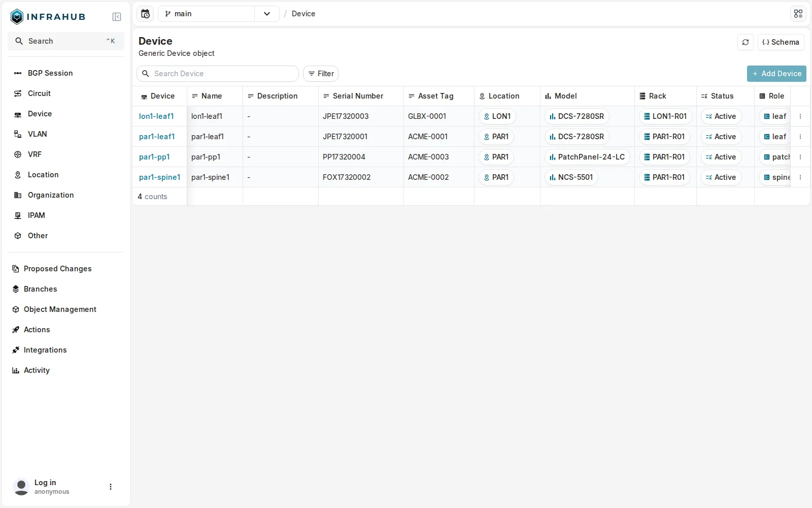
Task: Open IPAM menu
Action: point(66,215)
